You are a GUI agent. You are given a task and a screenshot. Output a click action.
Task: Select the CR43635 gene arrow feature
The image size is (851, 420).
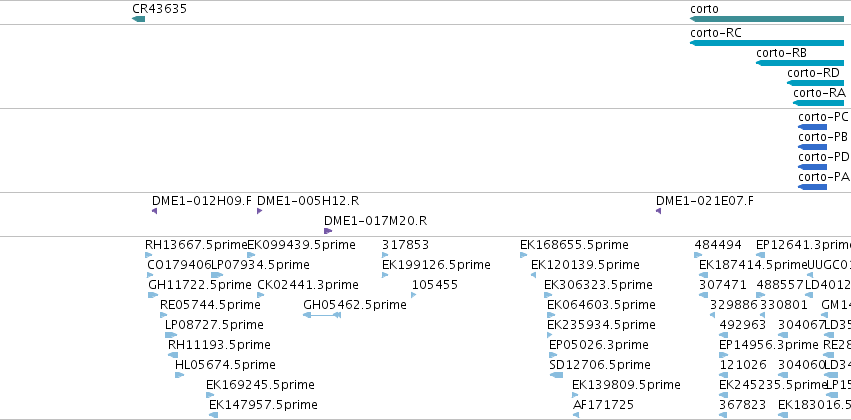tap(138, 19)
